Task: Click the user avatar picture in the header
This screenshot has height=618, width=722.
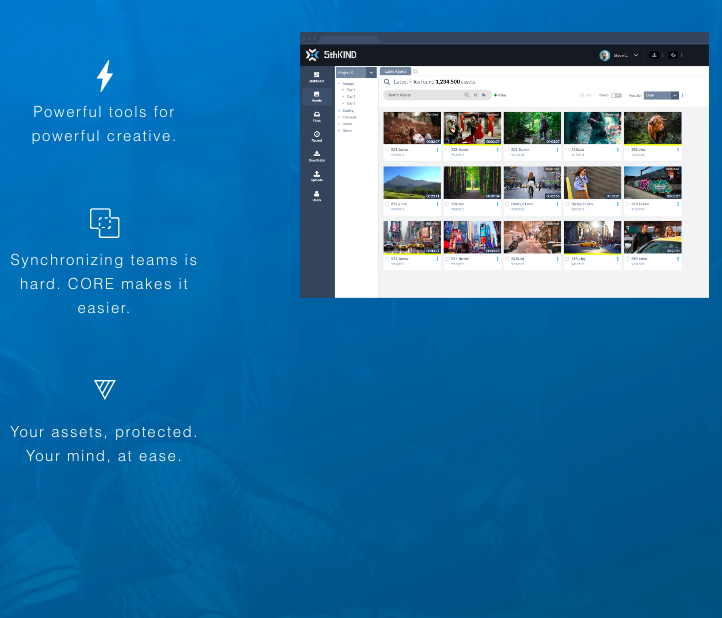Action: pyautogui.click(x=605, y=55)
